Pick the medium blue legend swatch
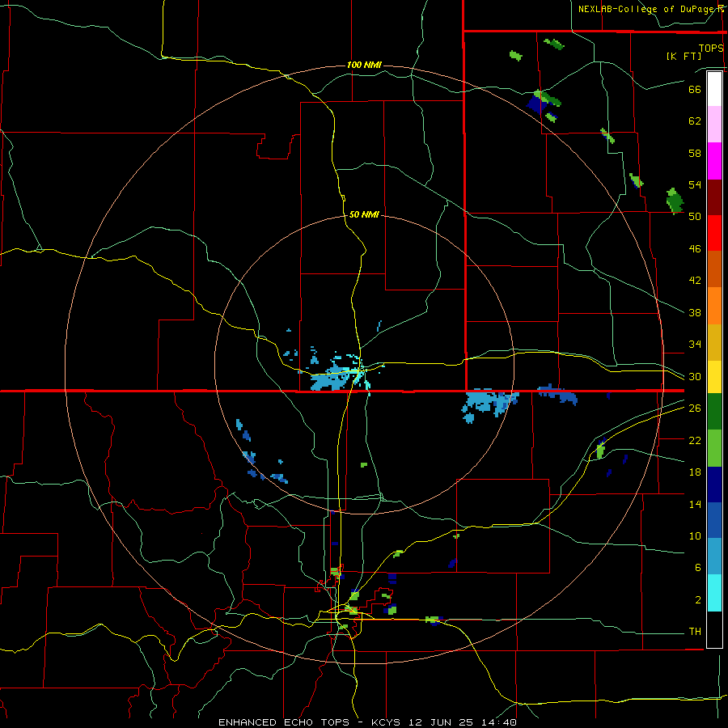728x728 pixels. (714, 520)
